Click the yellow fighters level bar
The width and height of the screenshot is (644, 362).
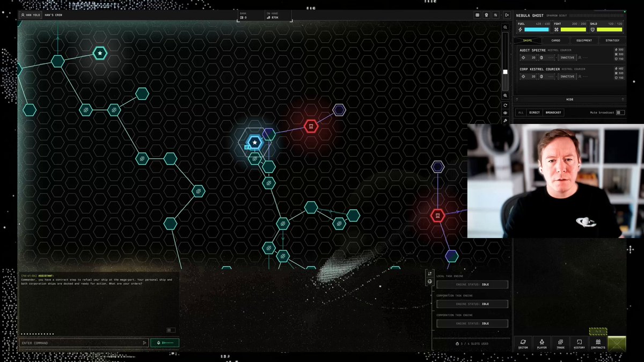pos(573,29)
